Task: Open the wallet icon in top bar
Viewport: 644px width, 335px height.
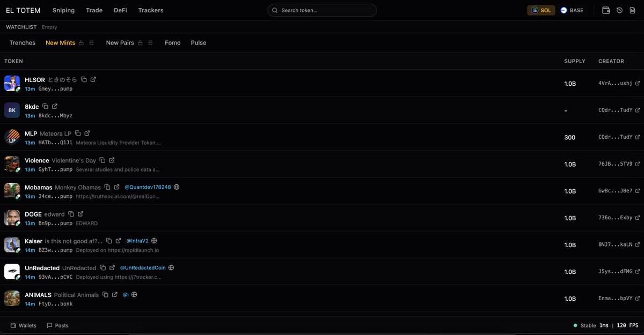Action: pos(606,10)
